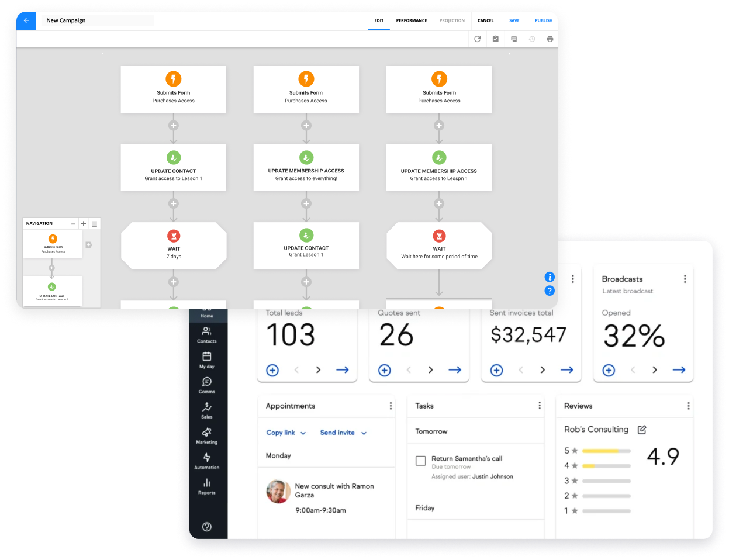The height and width of the screenshot is (560, 729).
Task: Open the Appointments three-dot menu
Action: (x=391, y=406)
